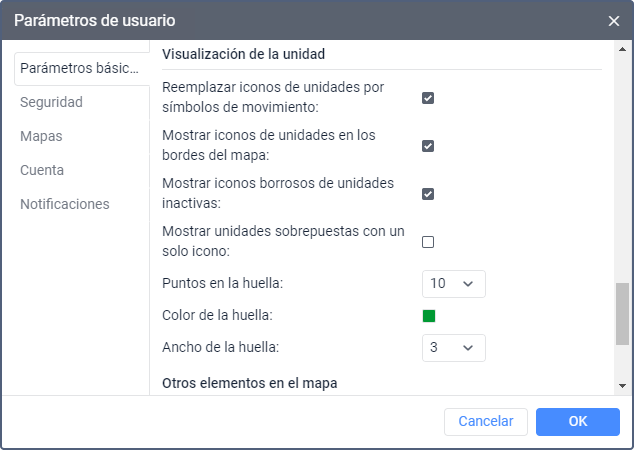Screen dimensions: 634x450
Task: Close the Parámetros de usuario dialog
Action: click(x=613, y=20)
